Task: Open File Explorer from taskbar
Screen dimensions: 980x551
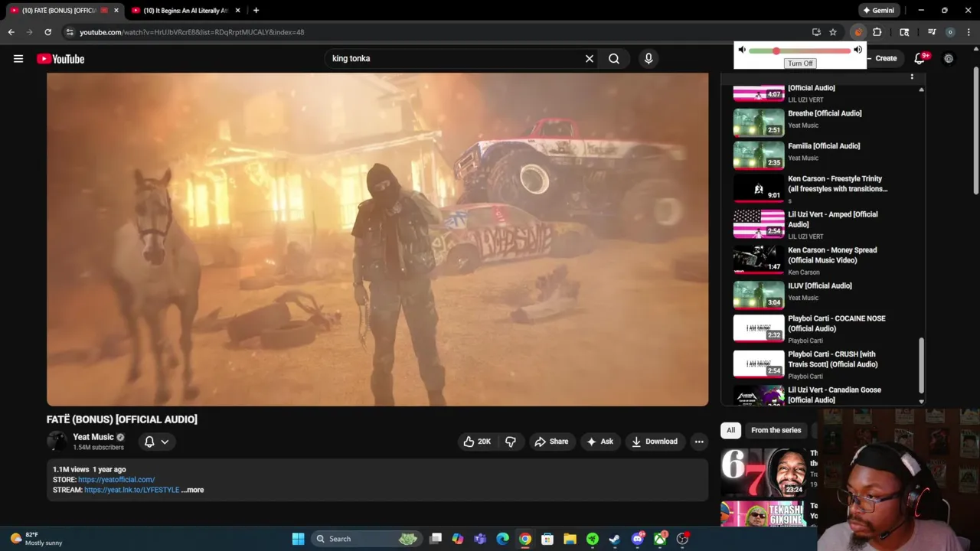Action: (570, 539)
